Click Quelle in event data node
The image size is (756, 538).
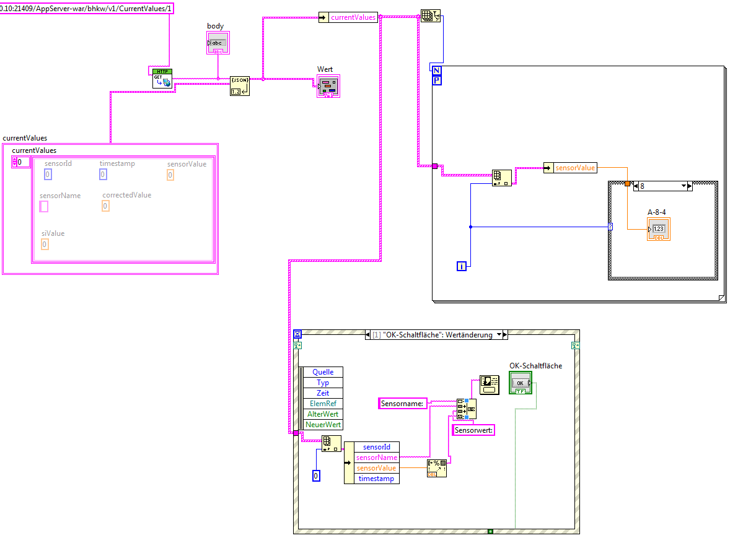pyautogui.click(x=323, y=372)
